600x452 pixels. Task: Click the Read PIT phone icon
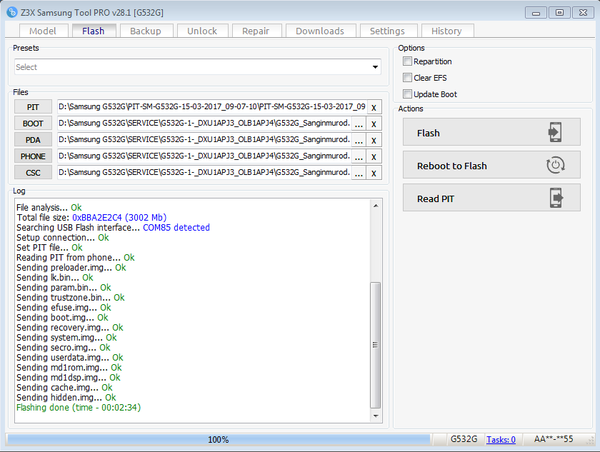pyautogui.click(x=557, y=198)
